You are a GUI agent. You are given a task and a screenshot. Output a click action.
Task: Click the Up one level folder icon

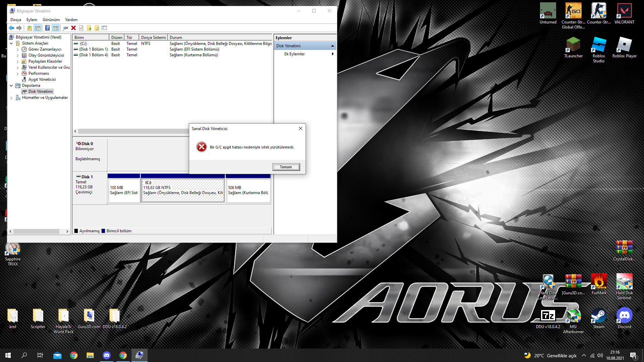pos(30,28)
